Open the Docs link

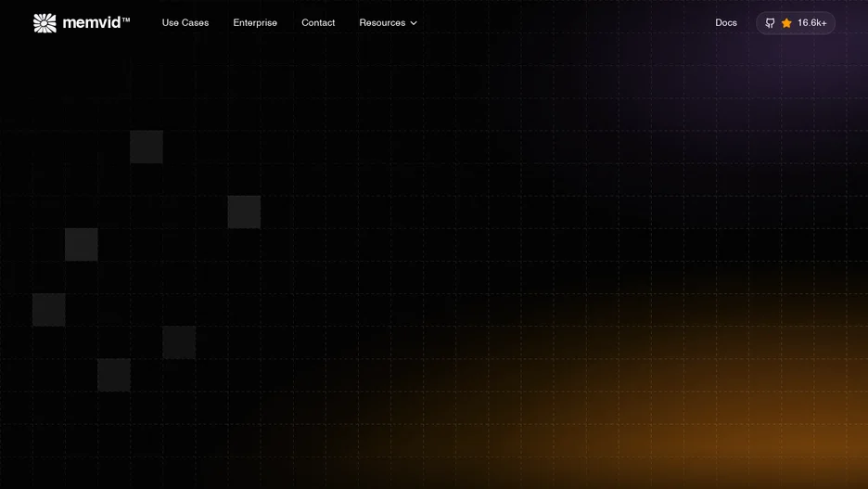pyautogui.click(x=726, y=22)
